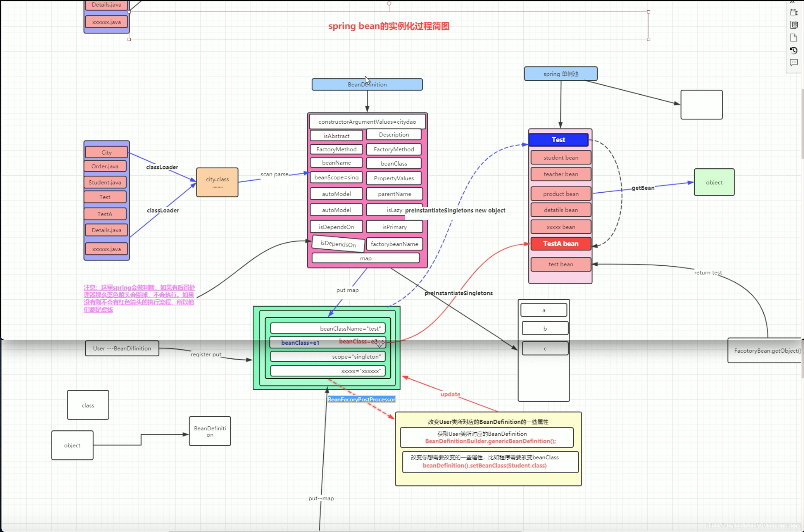The width and height of the screenshot is (804, 532).
Task: Select the white 'class' box
Action: click(x=88, y=405)
